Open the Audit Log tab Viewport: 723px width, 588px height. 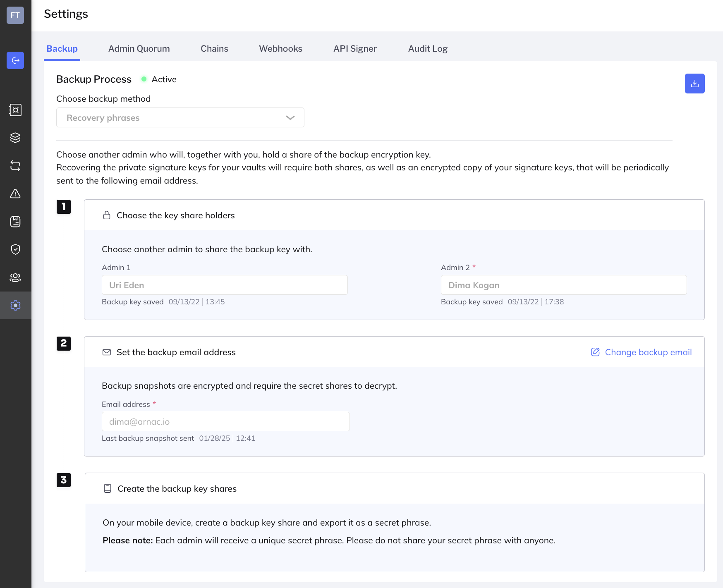pos(428,48)
